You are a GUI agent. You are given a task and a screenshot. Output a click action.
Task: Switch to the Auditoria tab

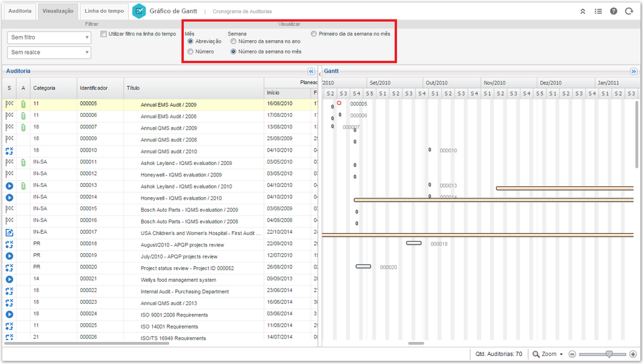[19, 11]
